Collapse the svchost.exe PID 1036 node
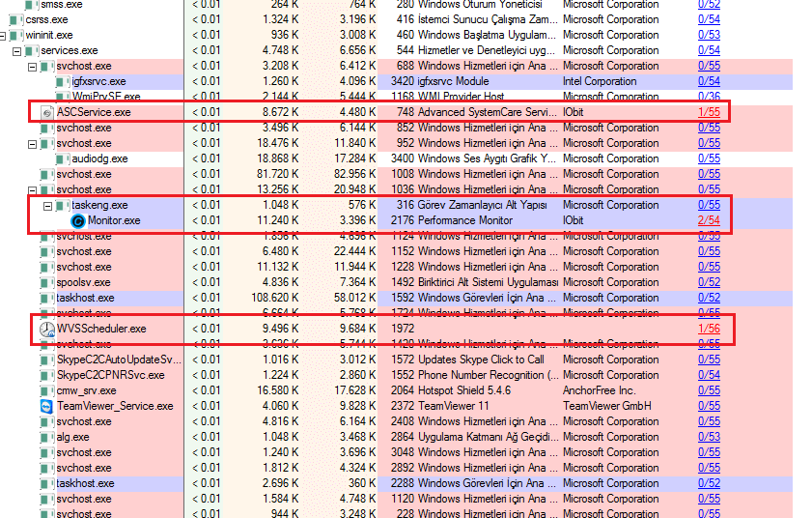Image resolution: width=812 pixels, height=518 pixels. click(32, 190)
